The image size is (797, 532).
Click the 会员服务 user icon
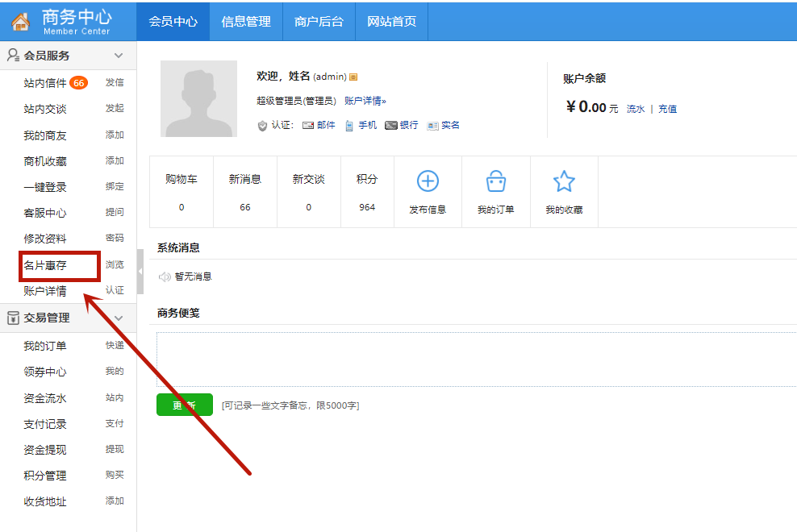click(x=13, y=55)
